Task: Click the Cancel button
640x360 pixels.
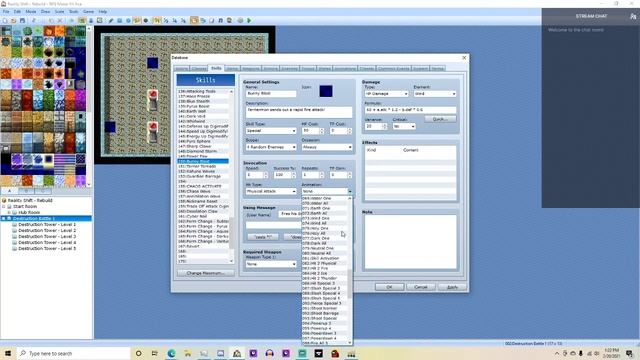Action: click(x=420, y=287)
